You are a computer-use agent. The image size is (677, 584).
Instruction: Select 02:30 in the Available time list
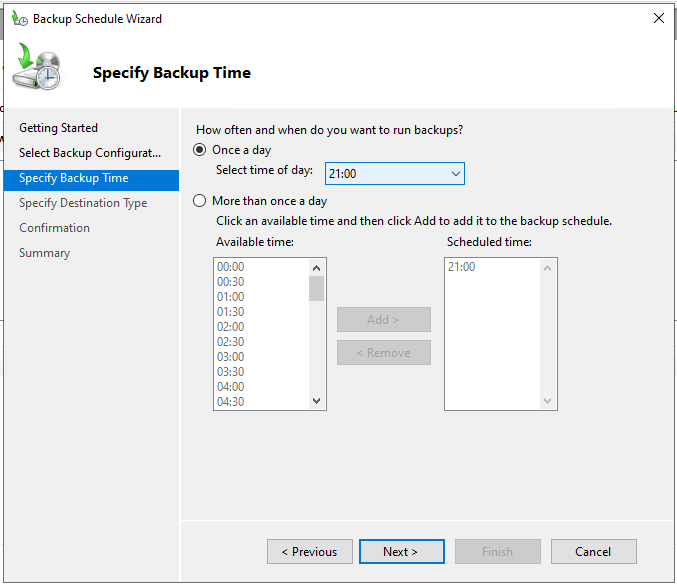231,342
